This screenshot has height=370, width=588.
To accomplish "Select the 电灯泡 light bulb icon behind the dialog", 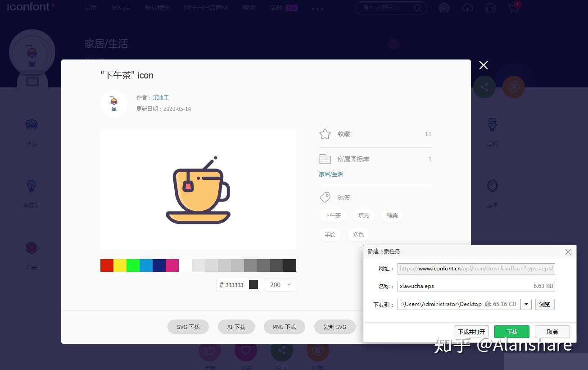I will click(32, 186).
